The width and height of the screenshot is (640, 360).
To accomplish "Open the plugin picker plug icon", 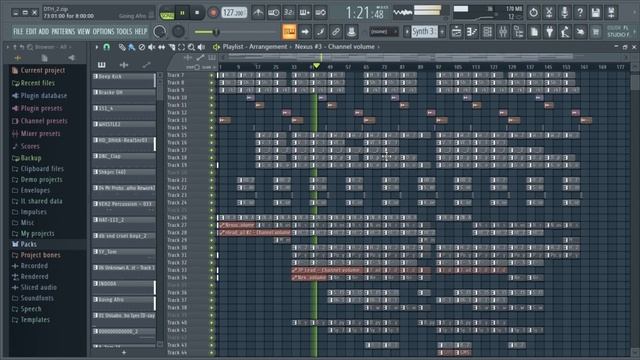I will point(549,31).
